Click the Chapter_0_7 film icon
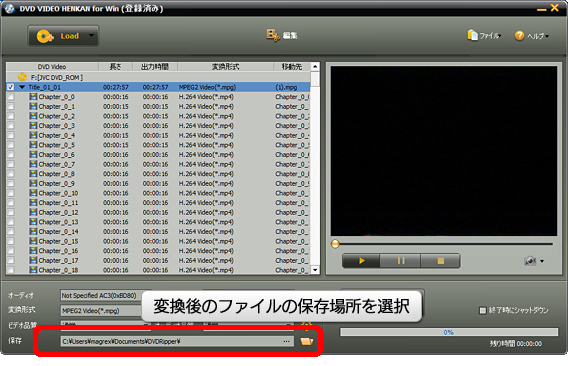The width and height of the screenshot is (568, 366). (x=33, y=164)
